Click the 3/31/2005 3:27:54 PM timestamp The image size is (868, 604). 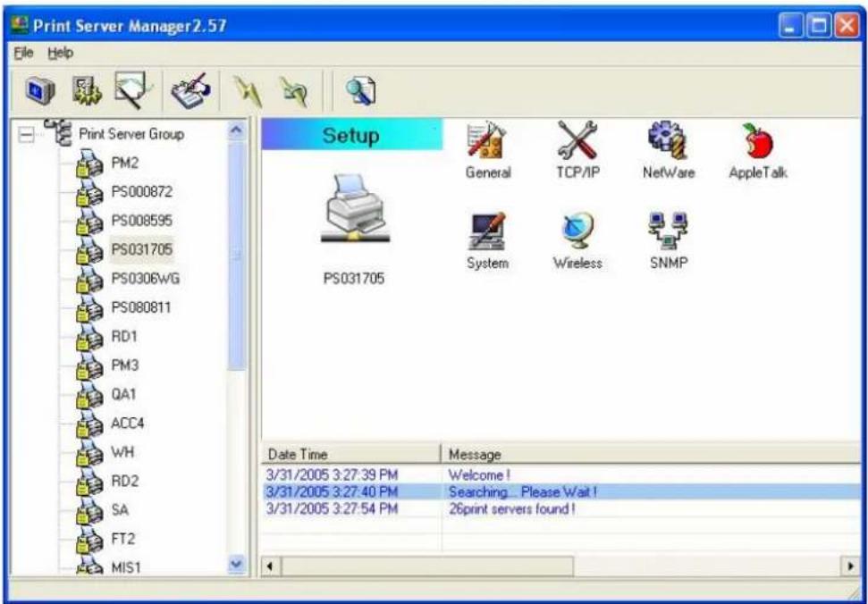coord(332,509)
